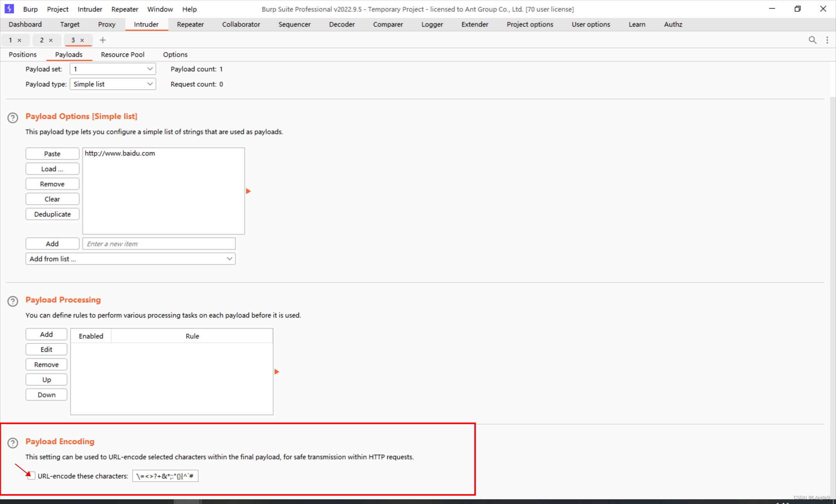836x504 pixels.
Task: Click the Burp logo icon
Action: [9, 9]
